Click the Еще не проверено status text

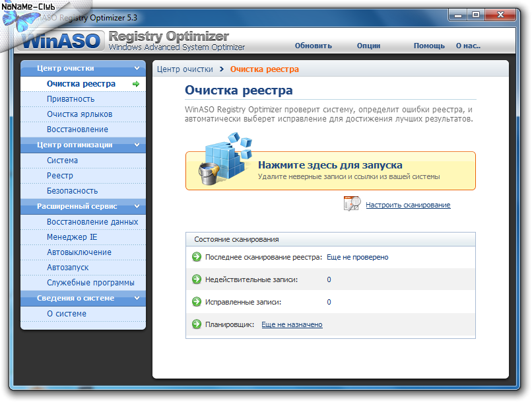click(357, 258)
